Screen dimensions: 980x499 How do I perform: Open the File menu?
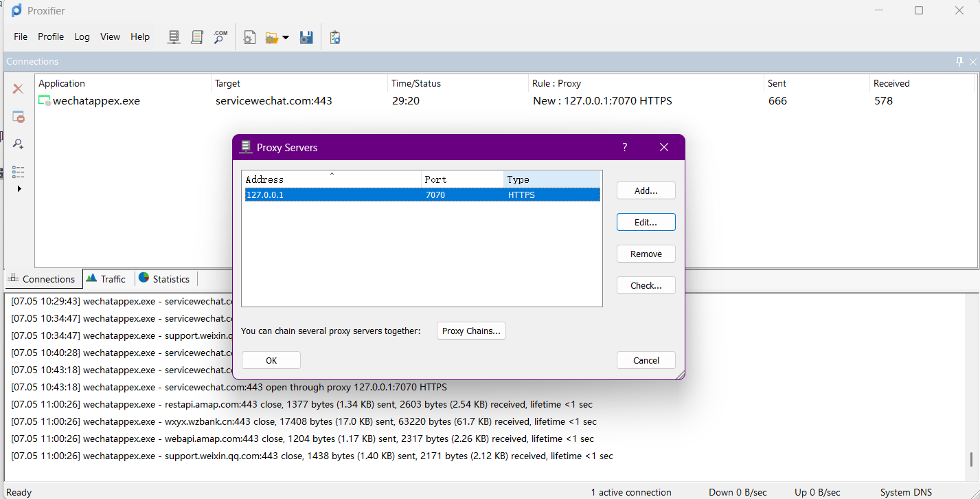click(x=21, y=37)
